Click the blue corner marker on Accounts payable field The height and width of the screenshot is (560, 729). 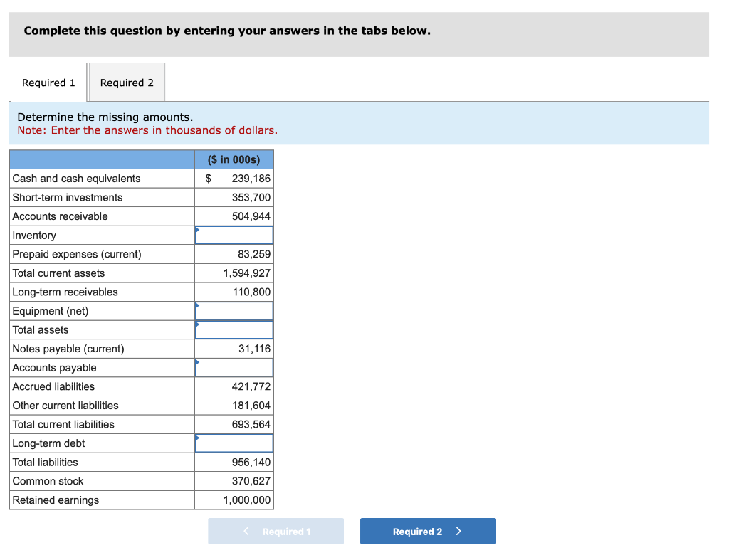pos(198,361)
